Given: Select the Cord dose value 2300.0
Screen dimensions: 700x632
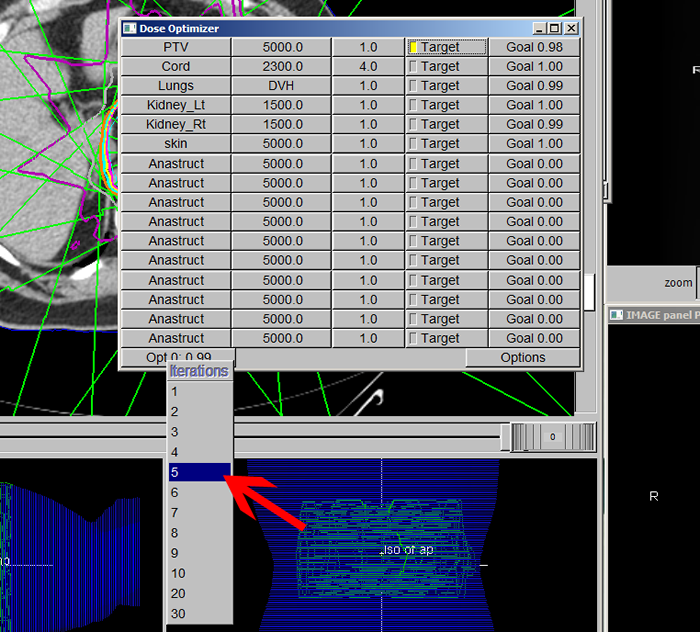Looking at the screenshot, I should click(x=281, y=67).
